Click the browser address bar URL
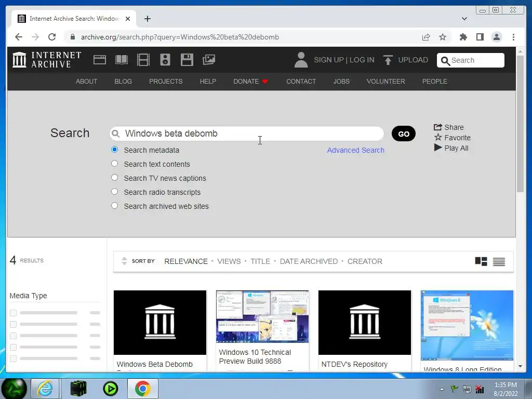This screenshot has height=399, width=532. (180, 37)
